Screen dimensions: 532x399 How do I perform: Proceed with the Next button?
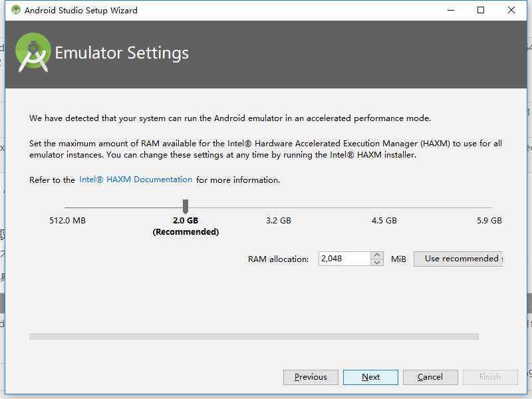370,377
